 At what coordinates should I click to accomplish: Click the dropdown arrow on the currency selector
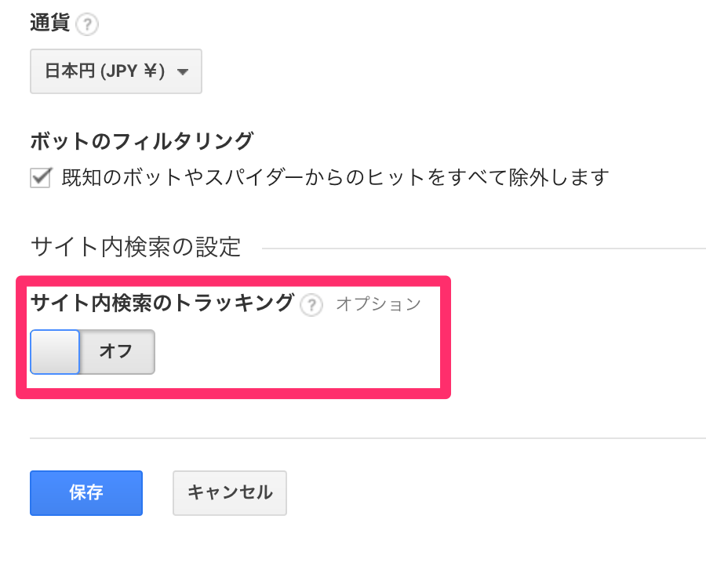[183, 71]
